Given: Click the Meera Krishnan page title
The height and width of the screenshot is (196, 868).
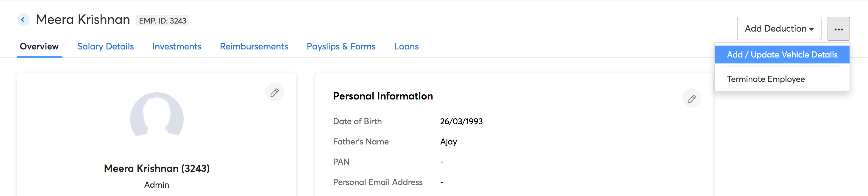Looking at the screenshot, I should tap(83, 20).
